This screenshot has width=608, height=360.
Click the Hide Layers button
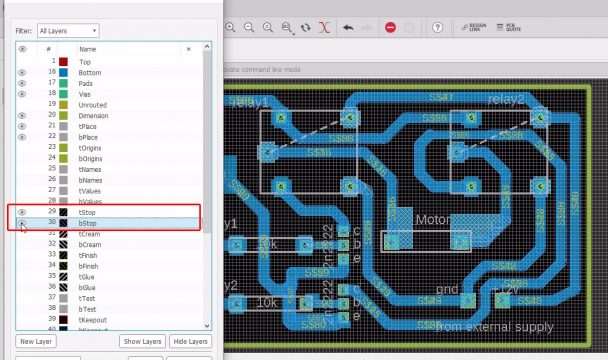click(x=190, y=341)
